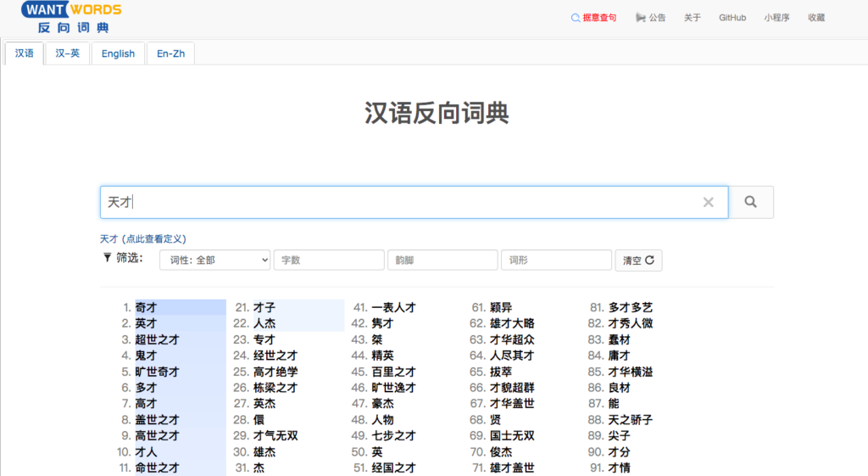Click the magnifier search button
868x476 pixels.
pyautogui.click(x=751, y=202)
